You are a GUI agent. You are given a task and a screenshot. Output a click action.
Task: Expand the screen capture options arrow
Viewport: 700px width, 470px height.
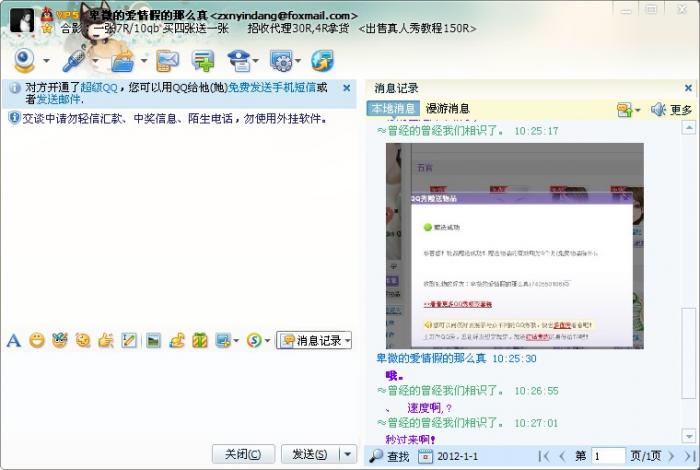pos(236,341)
